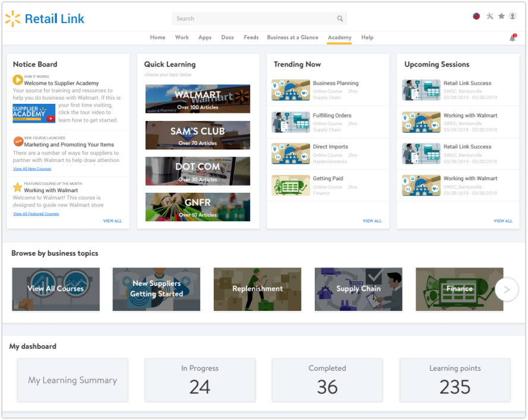Open New Suppliers Getting Started tile
Viewport: 528px width, 420px height.
[156, 289]
